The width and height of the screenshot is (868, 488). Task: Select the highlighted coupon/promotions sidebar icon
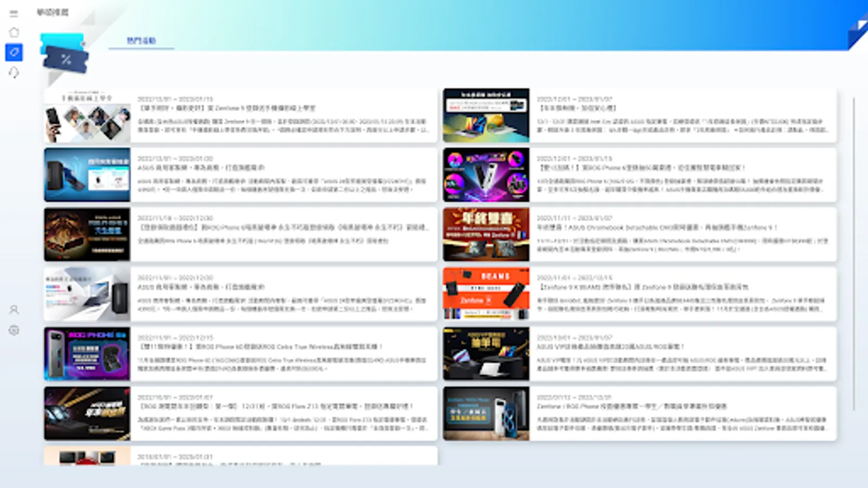[x=14, y=53]
